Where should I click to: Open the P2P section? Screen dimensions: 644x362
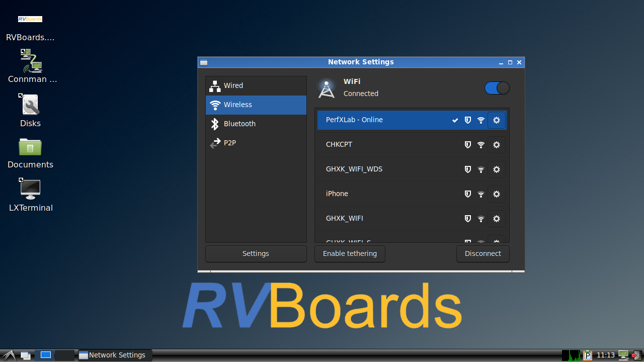click(256, 143)
